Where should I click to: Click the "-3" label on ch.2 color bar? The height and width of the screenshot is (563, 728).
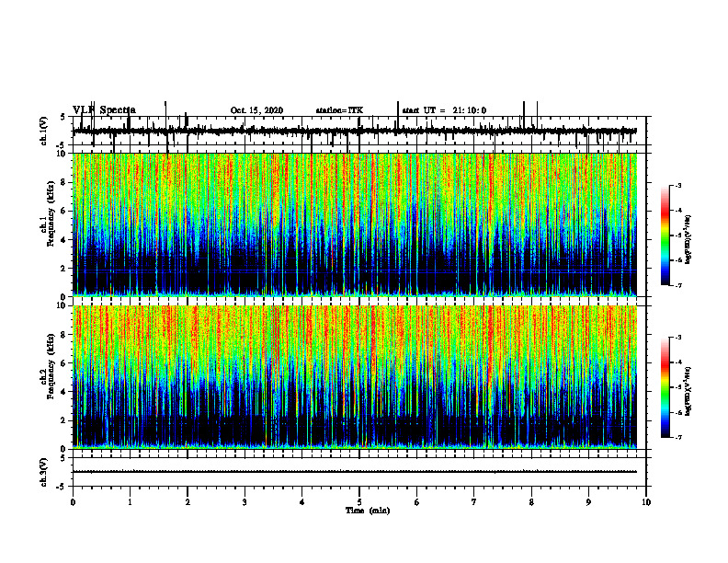click(x=678, y=338)
